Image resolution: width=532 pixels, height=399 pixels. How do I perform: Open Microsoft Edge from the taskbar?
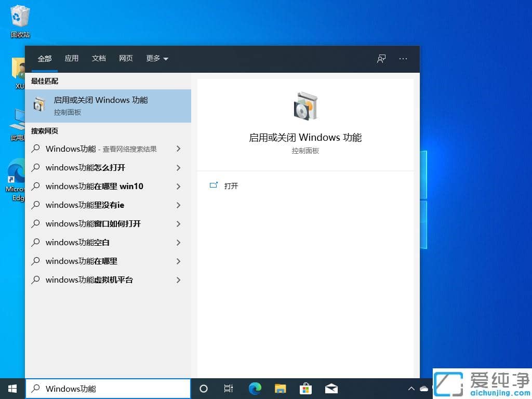coord(254,388)
